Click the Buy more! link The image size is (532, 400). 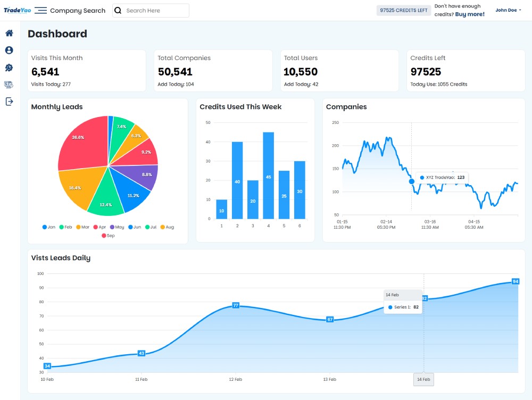tap(470, 14)
